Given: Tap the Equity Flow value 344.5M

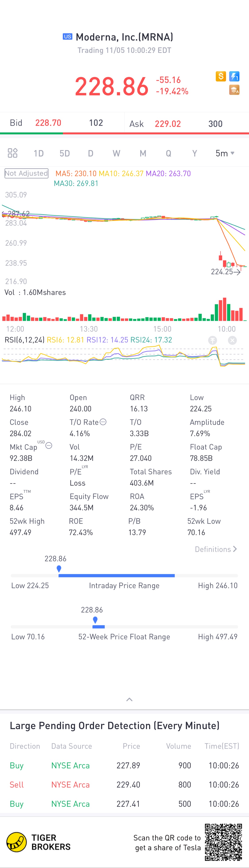Looking at the screenshot, I should (81, 508).
